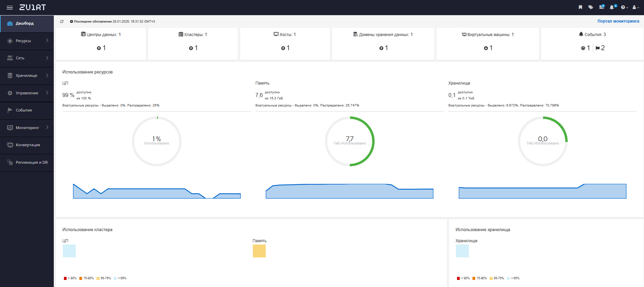
Task: Open Домены хранения данных: 1 title
Action: (383, 35)
